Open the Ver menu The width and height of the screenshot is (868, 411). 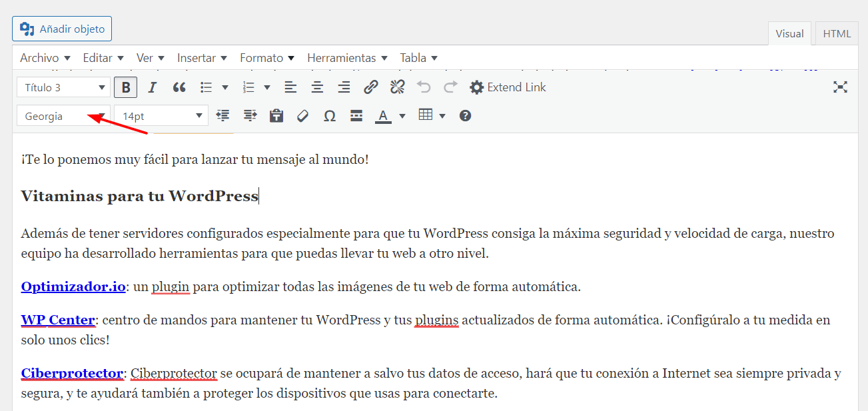pos(151,58)
